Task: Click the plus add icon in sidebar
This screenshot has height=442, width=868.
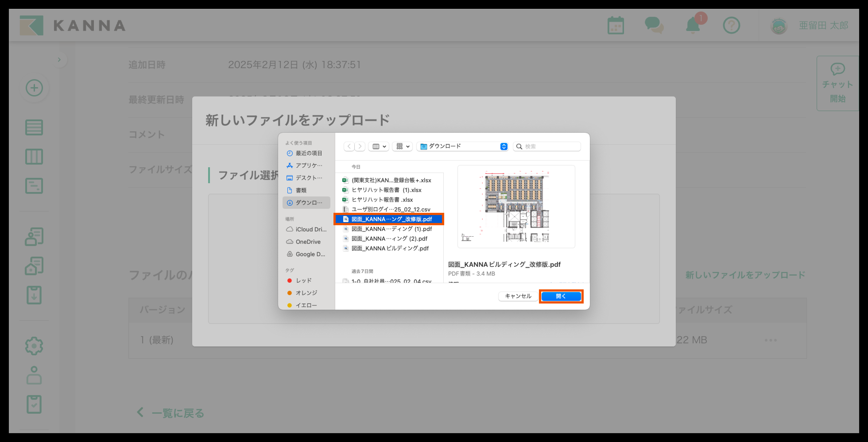Action: 34,88
